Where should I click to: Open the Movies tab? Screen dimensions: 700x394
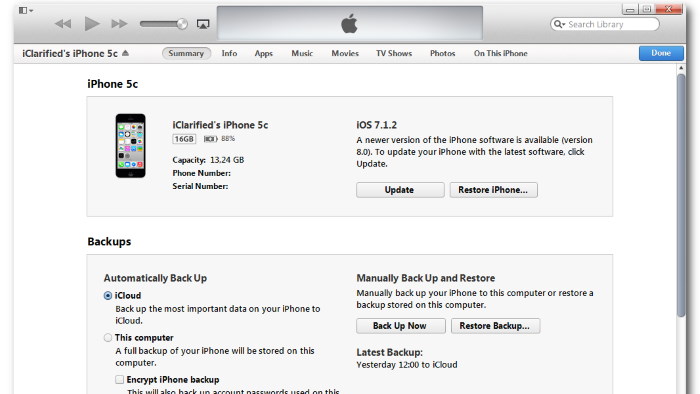345,53
